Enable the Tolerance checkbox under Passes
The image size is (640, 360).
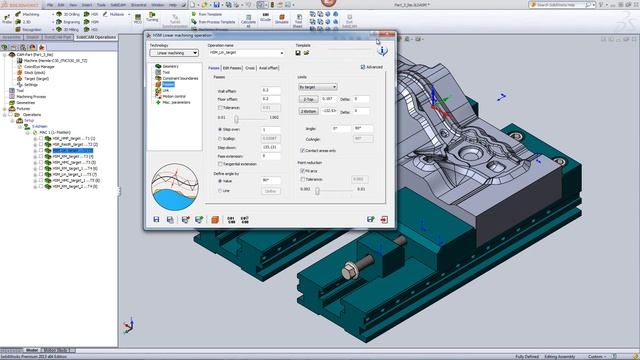pyautogui.click(x=220, y=108)
